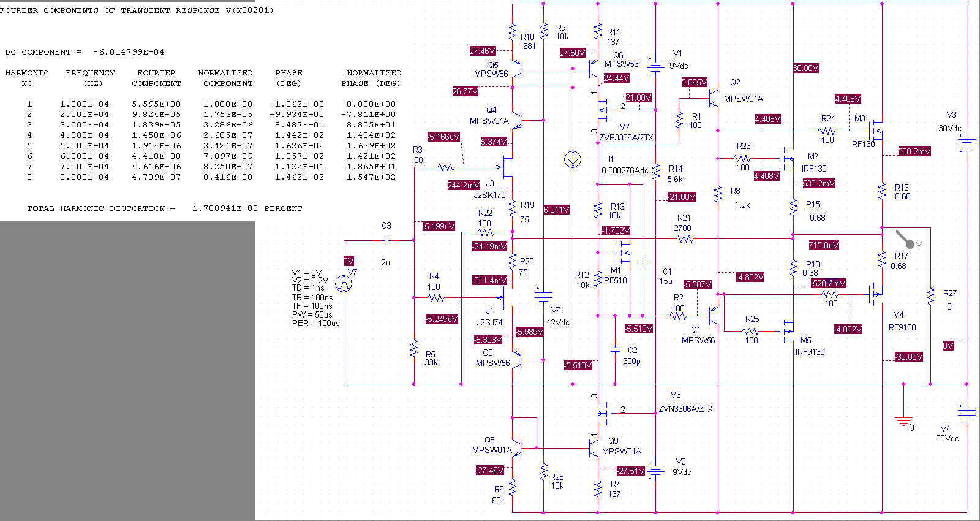This screenshot has height=521, width=980.
Task: Select the V2 9Vdc battery symbol
Action: click(655, 470)
